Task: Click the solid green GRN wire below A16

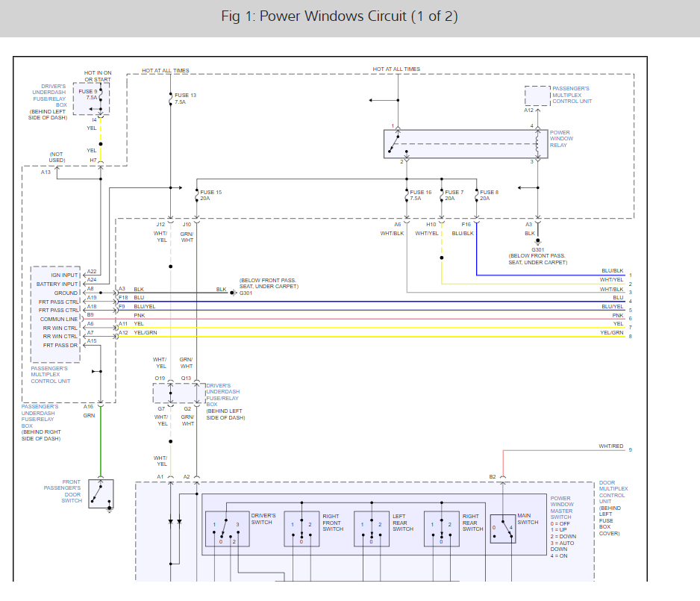Action: pos(100,440)
